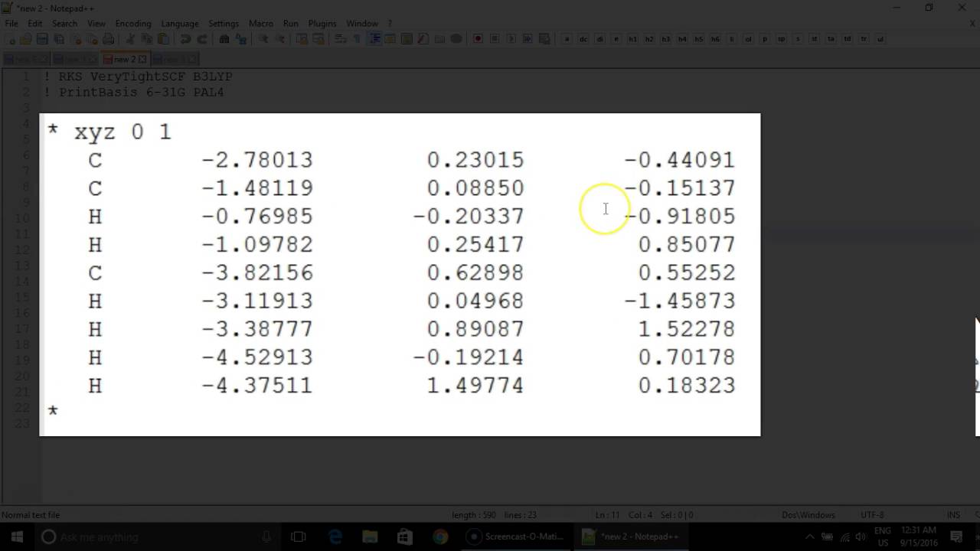Open the Settings menu
Image resolution: width=980 pixels, height=551 pixels.
point(224,24)
